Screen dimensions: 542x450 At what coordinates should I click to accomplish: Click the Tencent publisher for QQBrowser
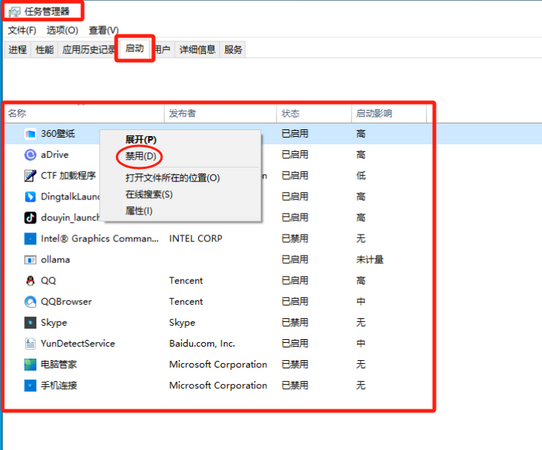[186, 302]
